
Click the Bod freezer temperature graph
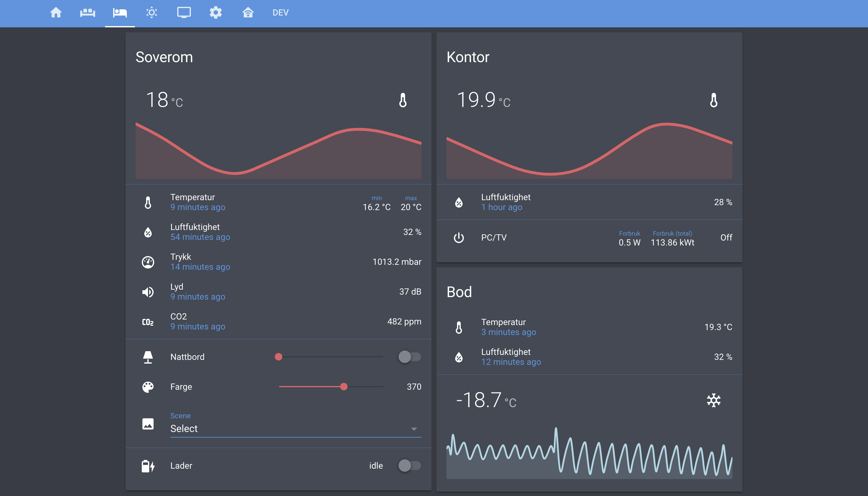click(x=589, y=453)
